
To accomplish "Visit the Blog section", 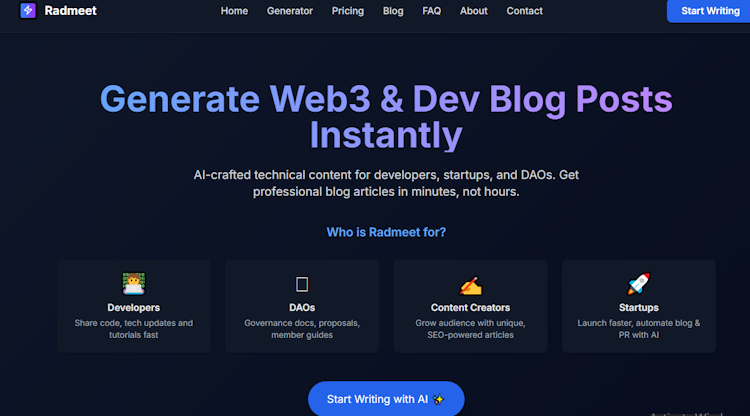I will click(393, 11).
